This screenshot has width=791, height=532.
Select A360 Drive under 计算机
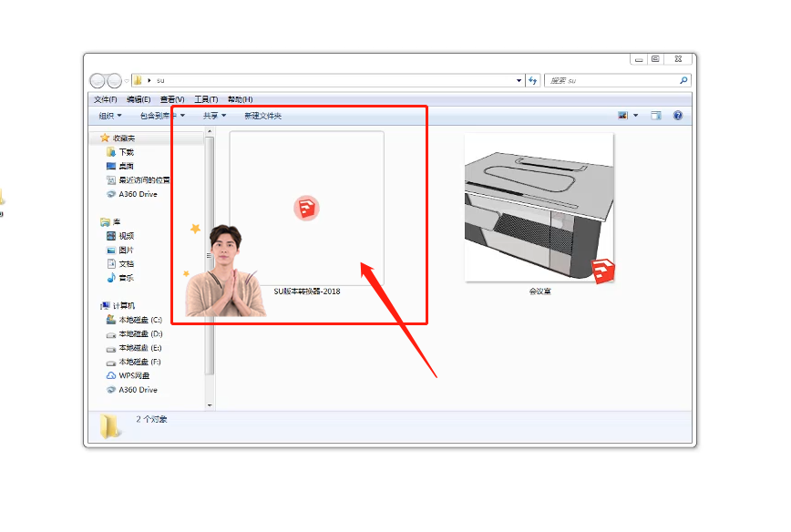[x=138, y=390]
